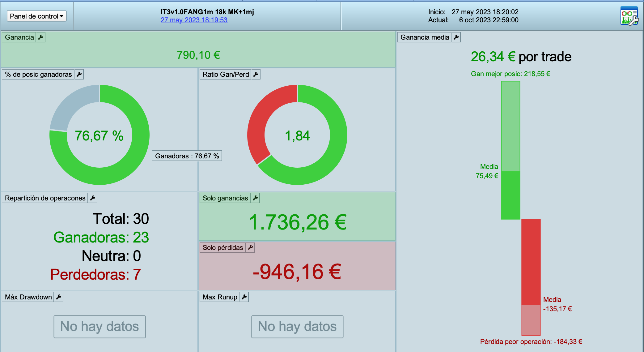Click the Ganadoras: 23 text
Image resolution: width=644 pixels, height=352 pixels.
point(101,238)
